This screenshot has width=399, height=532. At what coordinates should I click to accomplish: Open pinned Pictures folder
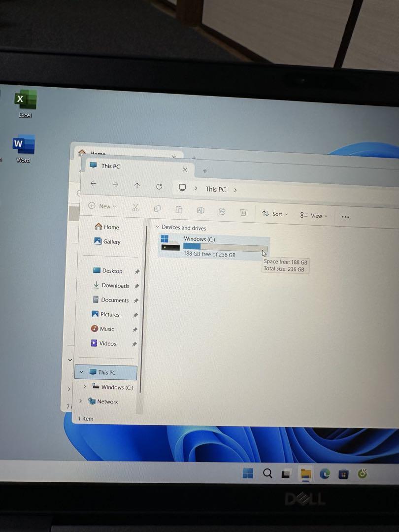tap(105, 314)
